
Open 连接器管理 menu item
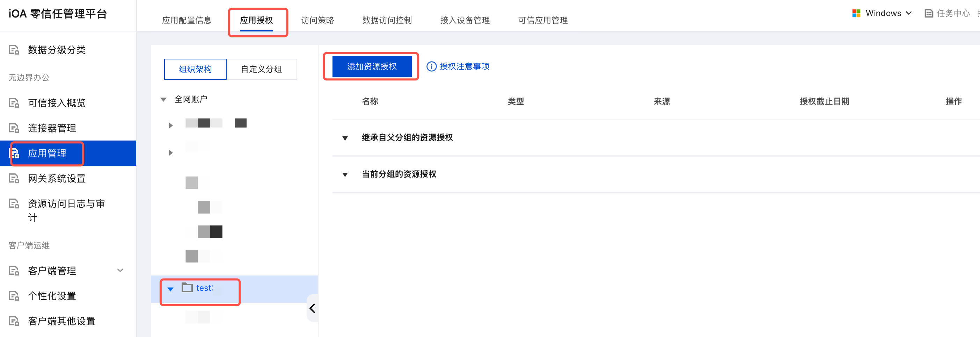pos(52,128)
